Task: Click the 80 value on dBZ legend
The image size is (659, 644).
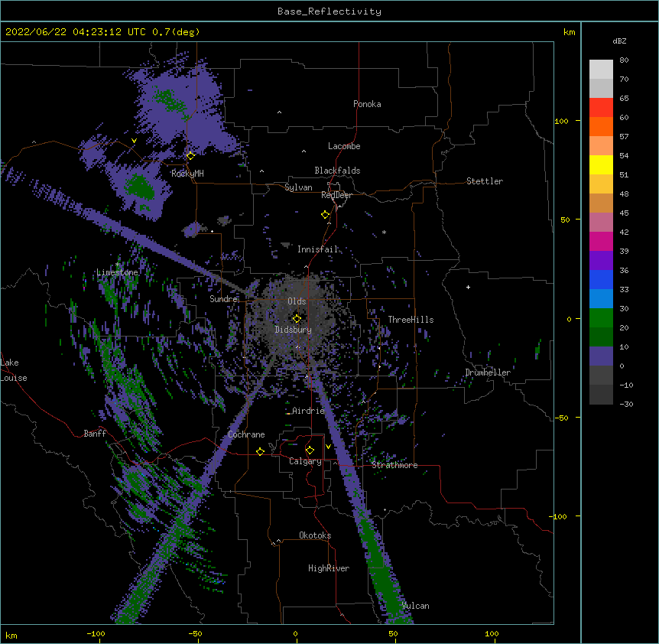Action: click(624, 60)
